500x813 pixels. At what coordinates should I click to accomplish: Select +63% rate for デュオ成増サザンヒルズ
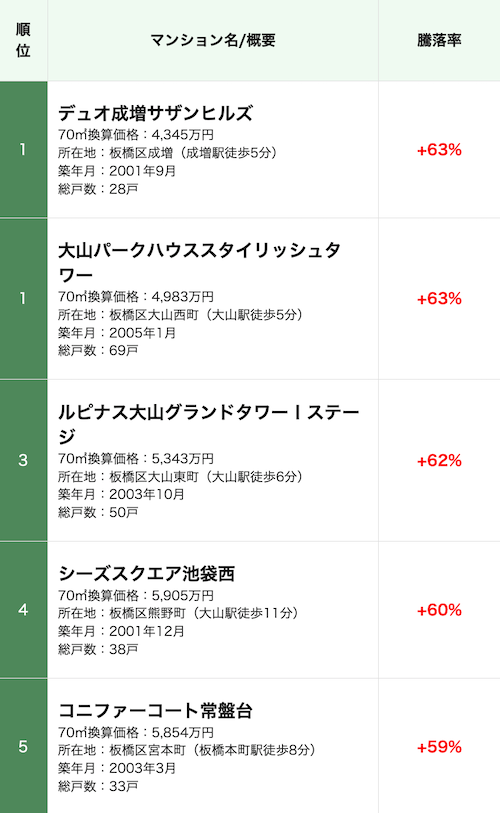[x=439, y=150]
